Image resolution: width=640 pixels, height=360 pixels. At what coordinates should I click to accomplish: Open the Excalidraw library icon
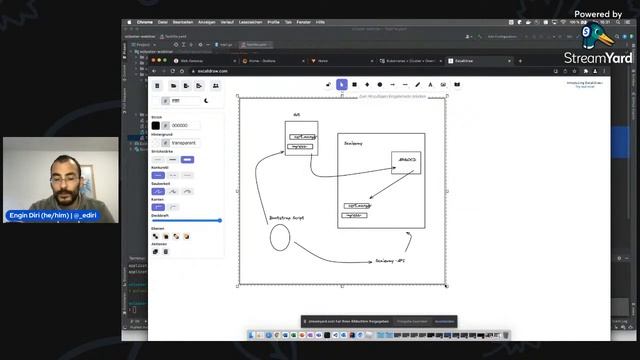(x=457, y=84)
